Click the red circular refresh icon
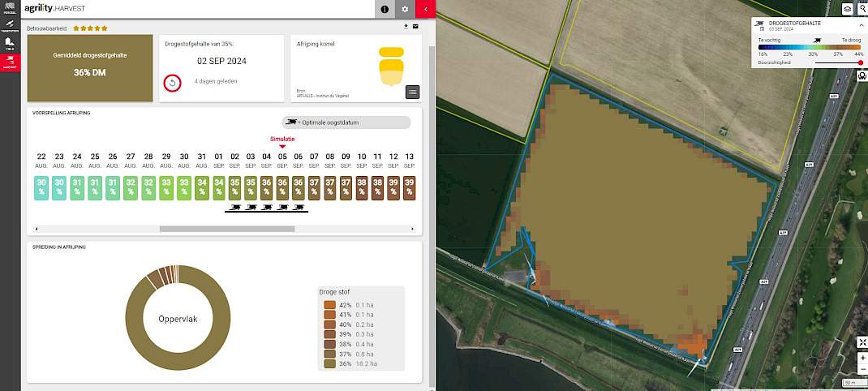Viewport: 868px width, 391px height. point(172,83)
